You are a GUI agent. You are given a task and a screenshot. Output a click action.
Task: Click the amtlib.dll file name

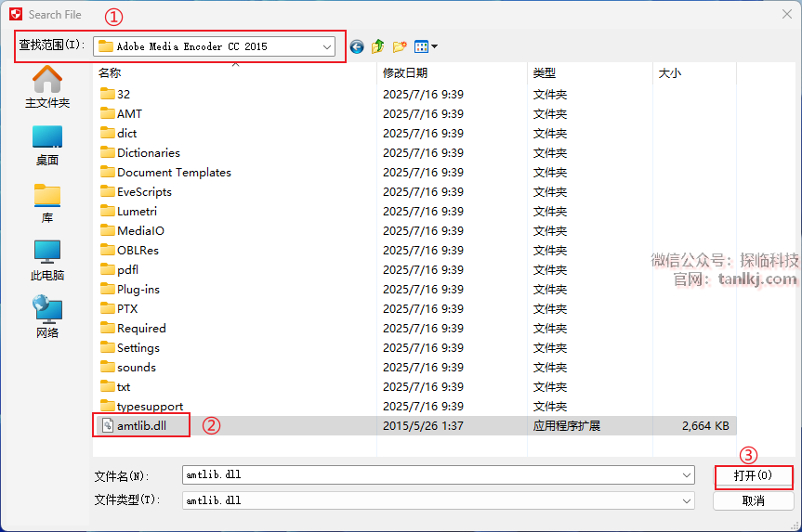(141, 426)
